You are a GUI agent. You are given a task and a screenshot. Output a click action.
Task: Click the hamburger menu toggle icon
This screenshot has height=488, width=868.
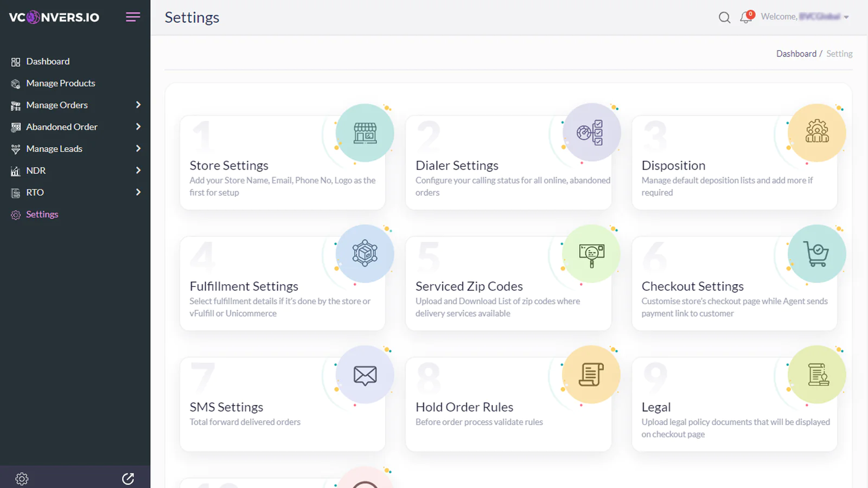coord(133,17)
